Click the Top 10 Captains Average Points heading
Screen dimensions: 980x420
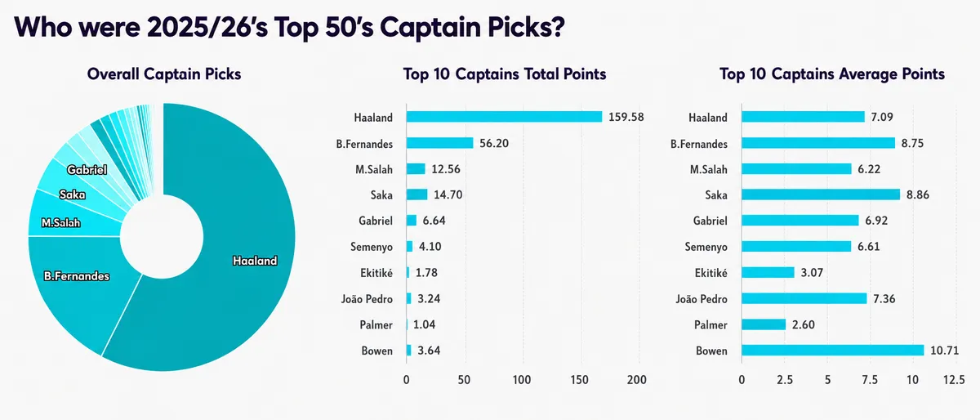[832, 74]
